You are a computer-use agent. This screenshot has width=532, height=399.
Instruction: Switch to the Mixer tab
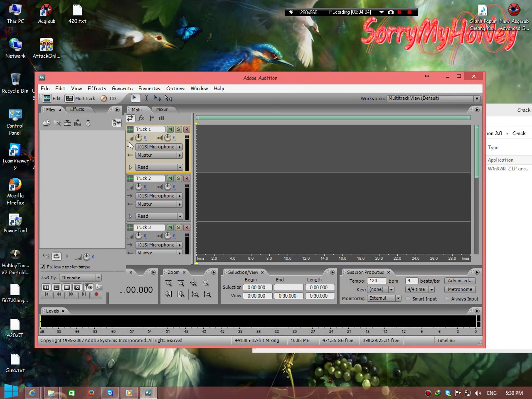pyautogui.click(x=162, y=110)
